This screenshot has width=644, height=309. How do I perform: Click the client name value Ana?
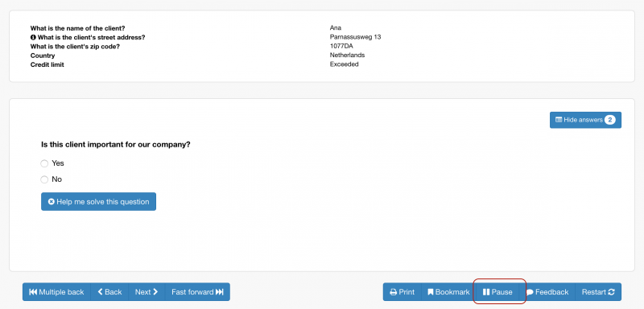pos(336,28)
